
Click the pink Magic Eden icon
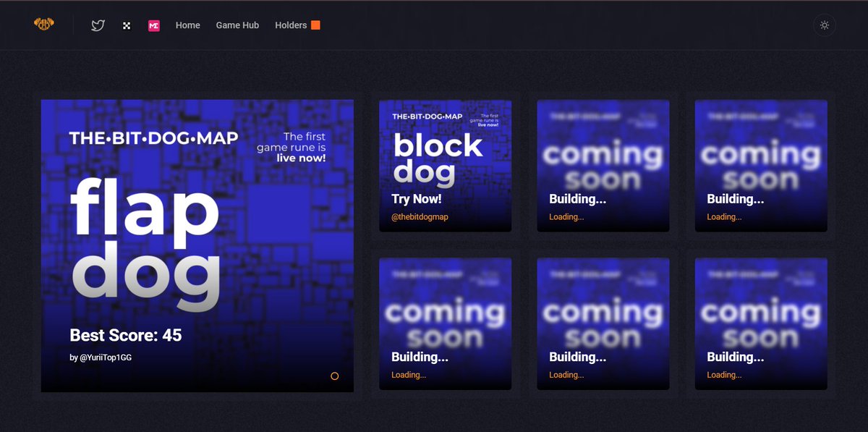(153, 25)
